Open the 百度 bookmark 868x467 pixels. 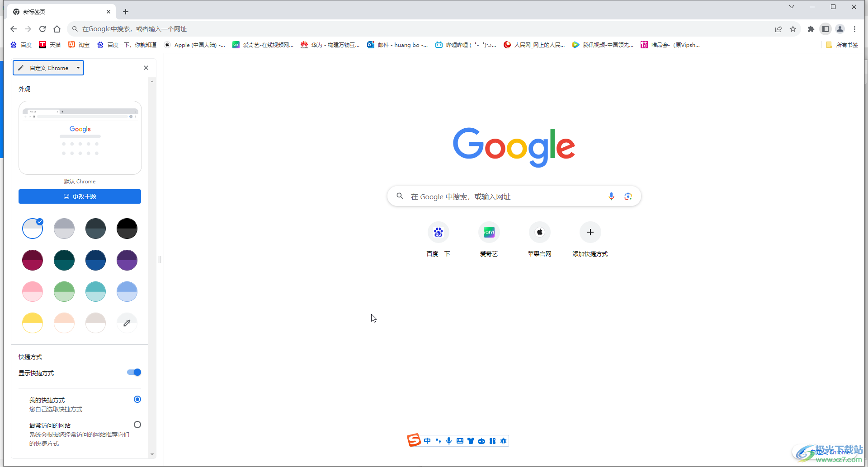coord(21,45)
